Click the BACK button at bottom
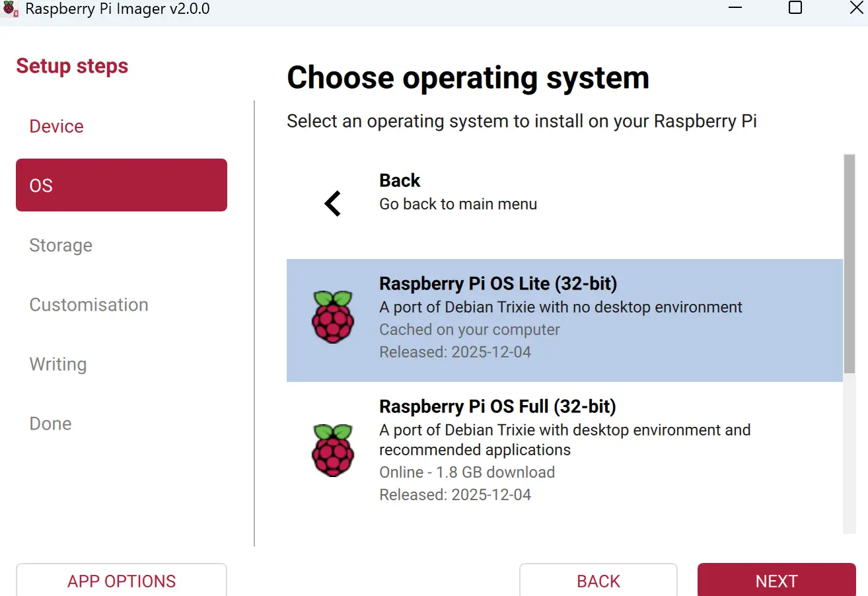The image size is (868, 596). (x=598, y=580)
